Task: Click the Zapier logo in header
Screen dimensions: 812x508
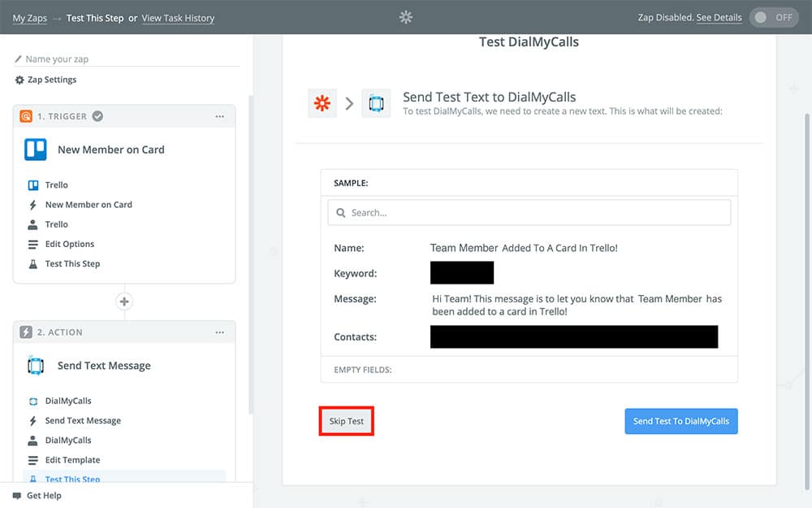Action: click(406, 17)
